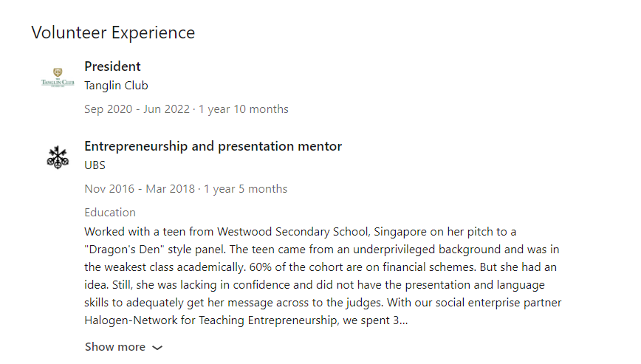Click the Volunteer Experience section heading
This screenshot has width=641, height=364.
point(113,32)
